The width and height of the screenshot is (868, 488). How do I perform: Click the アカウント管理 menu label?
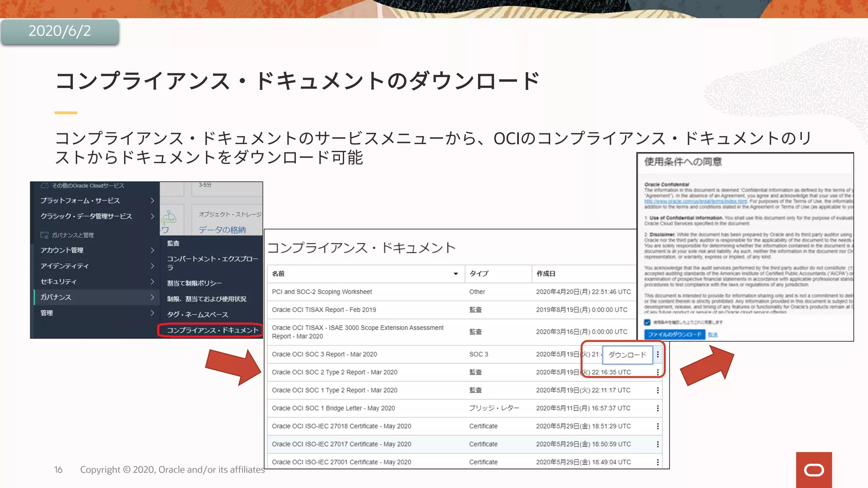point(61,250)
